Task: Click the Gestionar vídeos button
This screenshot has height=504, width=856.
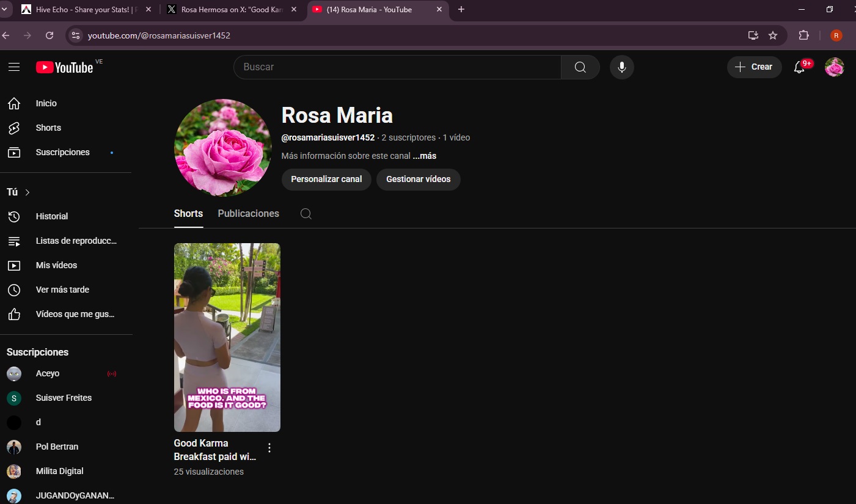Action: tap(419, 180)
